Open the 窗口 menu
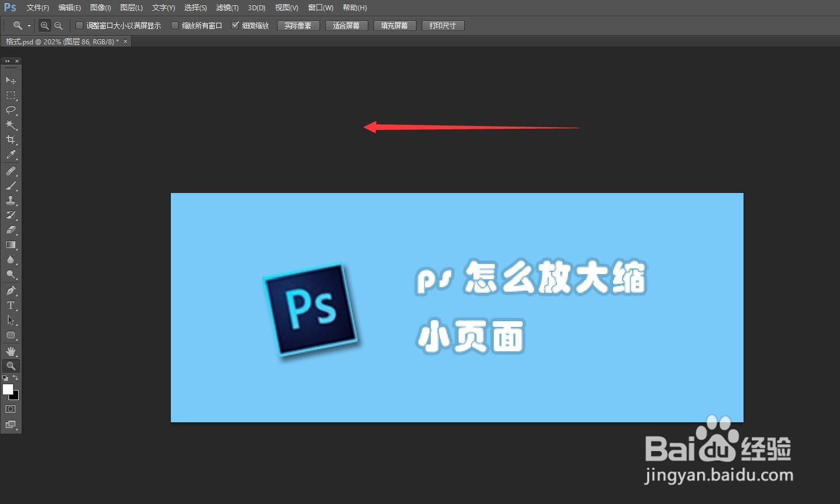840x504 pixels. (x=320, y=7)
